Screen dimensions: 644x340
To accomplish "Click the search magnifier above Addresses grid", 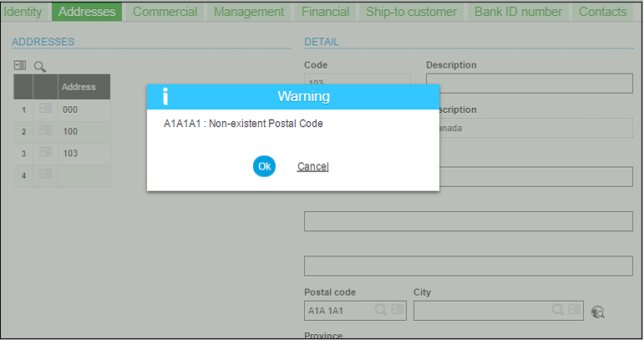I will (x=39, y=66).
